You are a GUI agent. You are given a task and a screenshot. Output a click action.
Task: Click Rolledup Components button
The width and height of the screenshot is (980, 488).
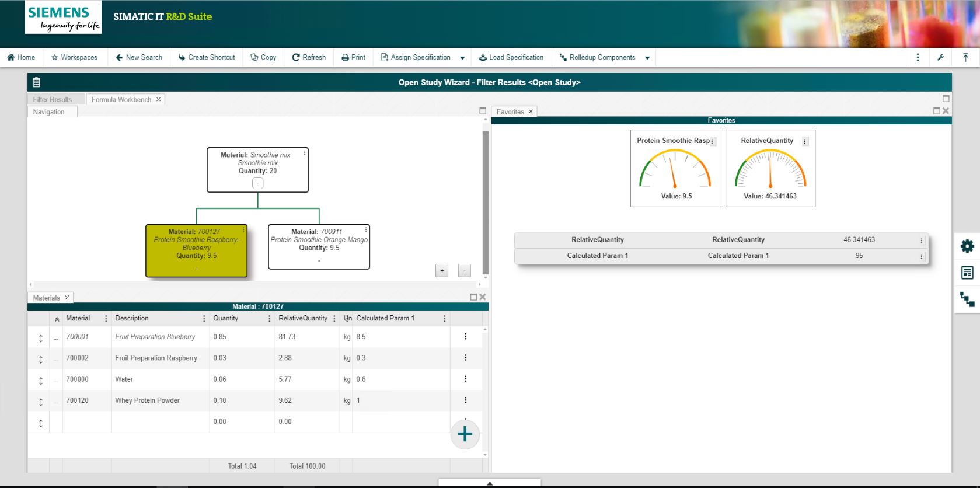(597, 57)
